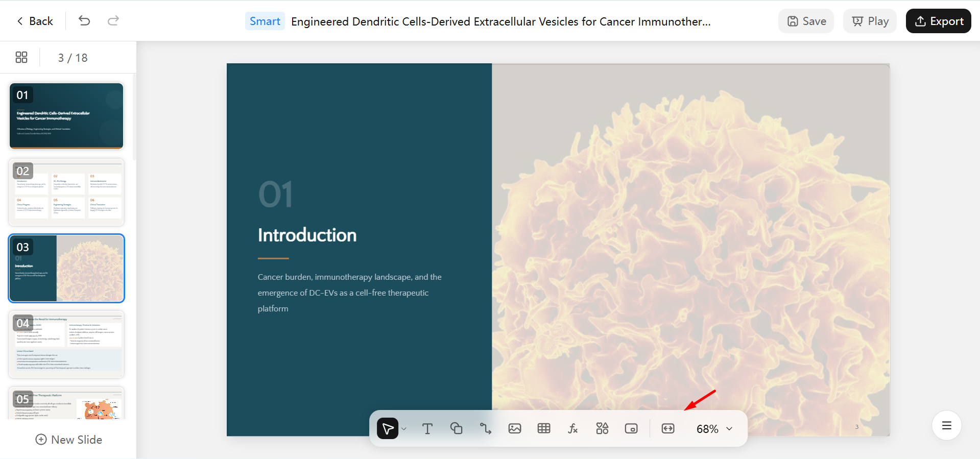Viewport: 980px width, 459px height.
Task: Select the Text tool
Action: click(427, 428)
